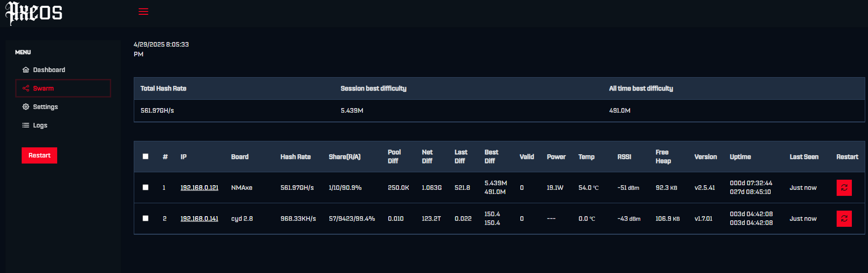The image size is (868, 273).
Task: Click the red Restart button in the sidebar
Action: click(x=39, y=156)
